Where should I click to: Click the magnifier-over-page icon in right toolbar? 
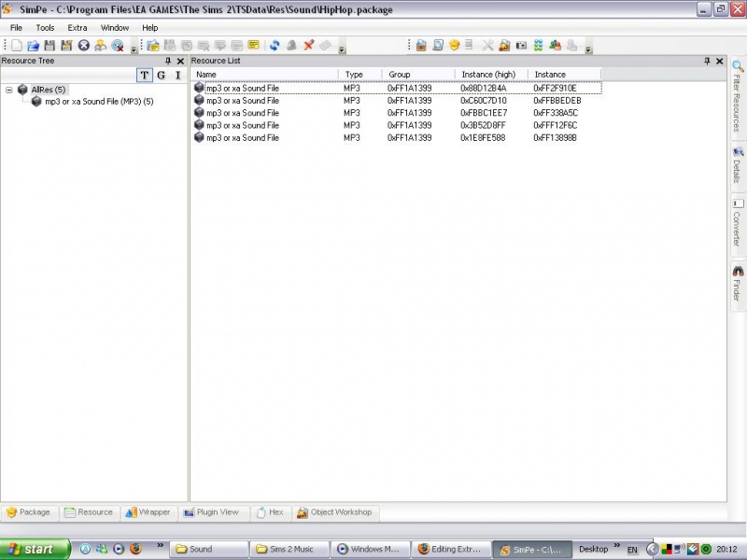coord(438,45)
